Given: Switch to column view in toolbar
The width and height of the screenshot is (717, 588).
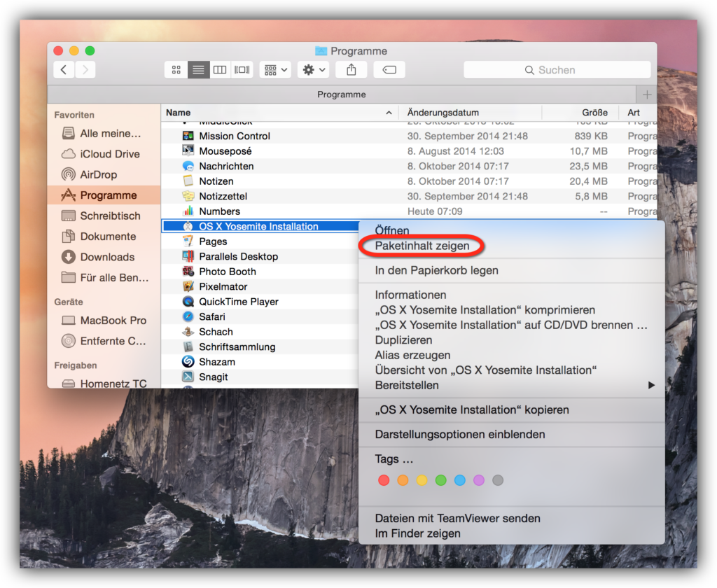Looking at the screenshot, I should [220, 70].
